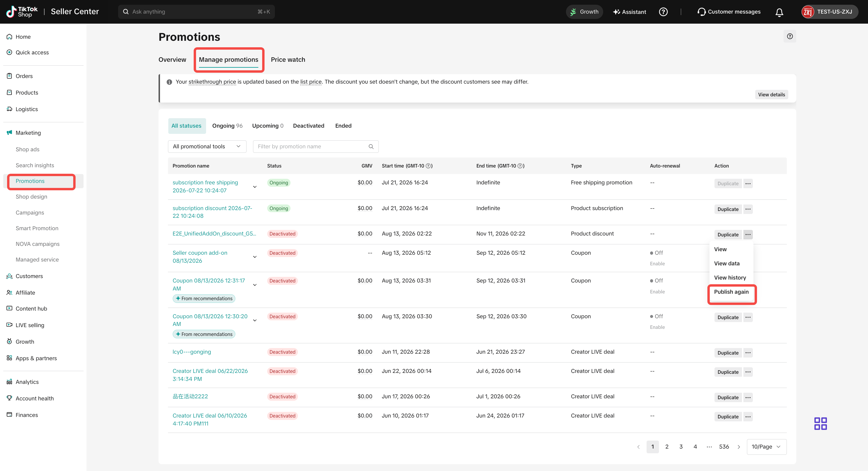Open more actions for subscription free shipping row
The image size is (868, 471).
point(748,184)
